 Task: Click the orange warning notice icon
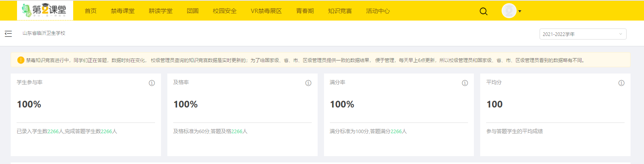[x=21, y=60]
